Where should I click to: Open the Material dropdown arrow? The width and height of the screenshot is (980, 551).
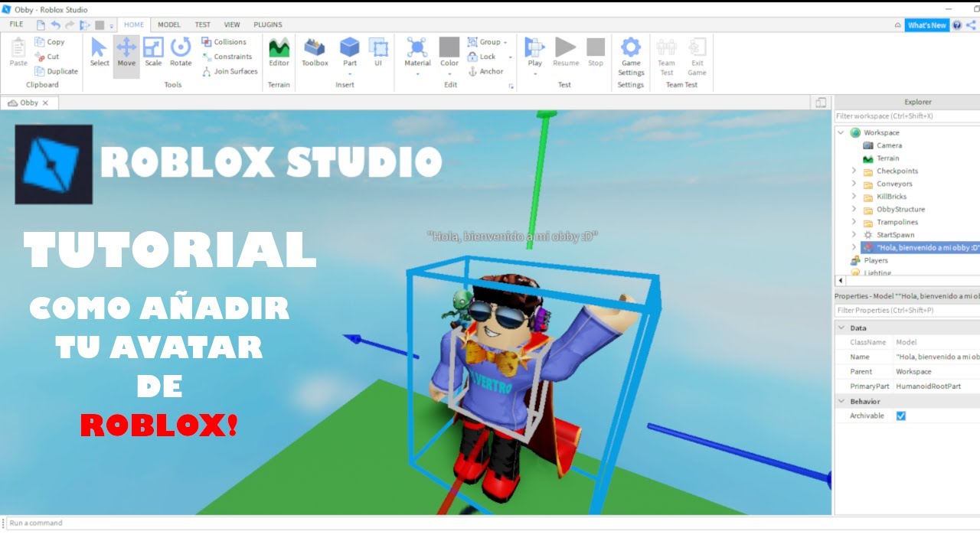click(x=417, y=73)
